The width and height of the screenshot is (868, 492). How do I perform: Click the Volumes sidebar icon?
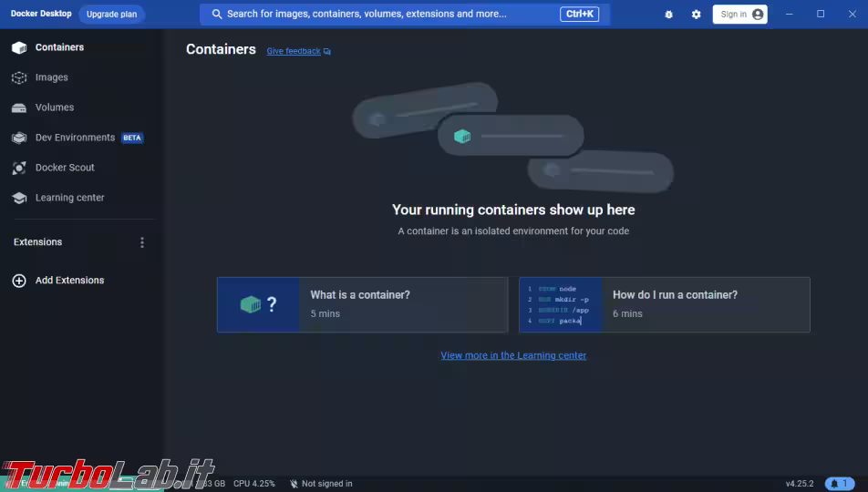pos(19,108)
